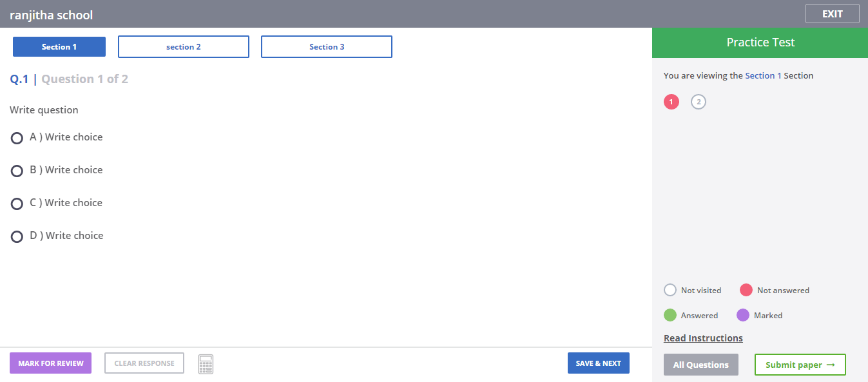Click the 'Not visited' legend item
The height and width of the screenshot is (382, 868).
(693, 291)
